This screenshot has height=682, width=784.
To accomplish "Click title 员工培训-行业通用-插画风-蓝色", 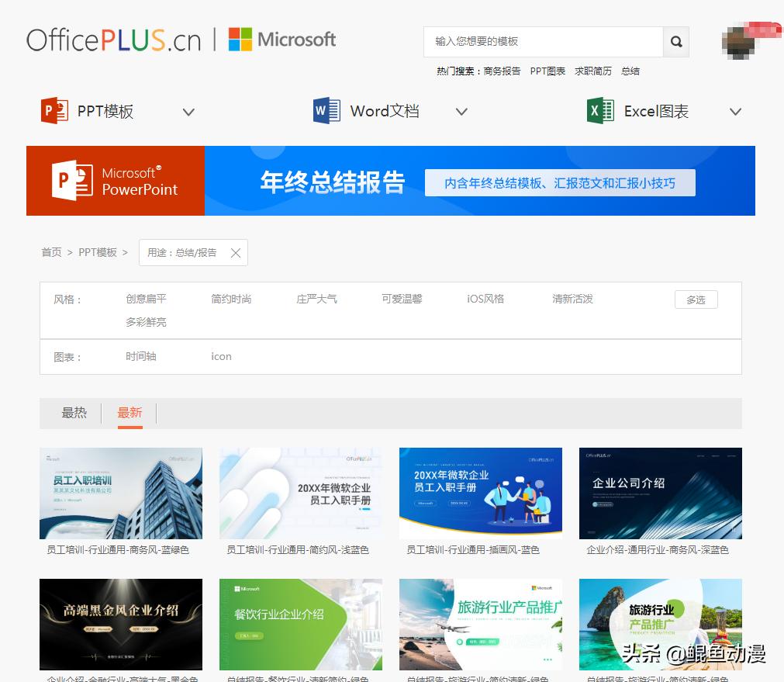I will [x=473, y=550].
